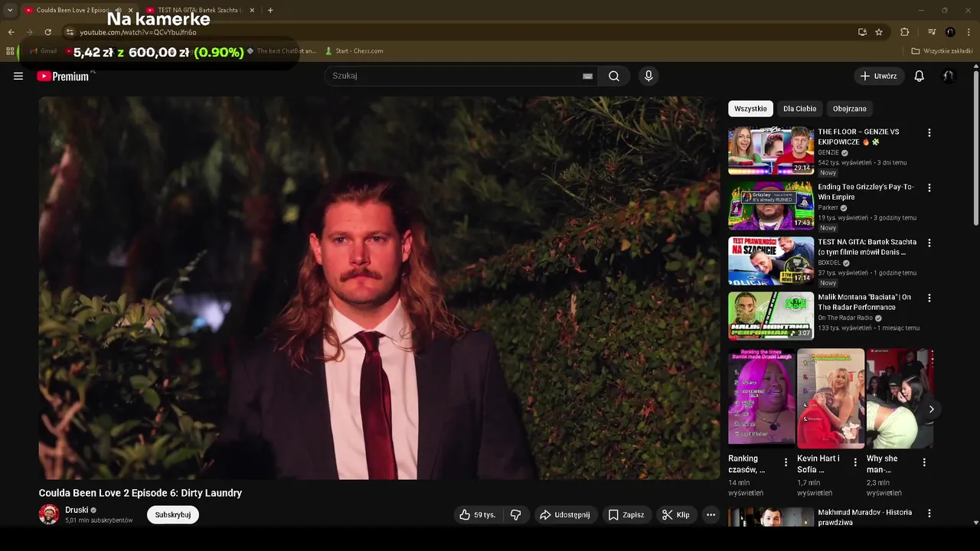Switch to TEST NA GITA browser tab
The height and width of the screenshot is (551, 980).
click(199, 10)
